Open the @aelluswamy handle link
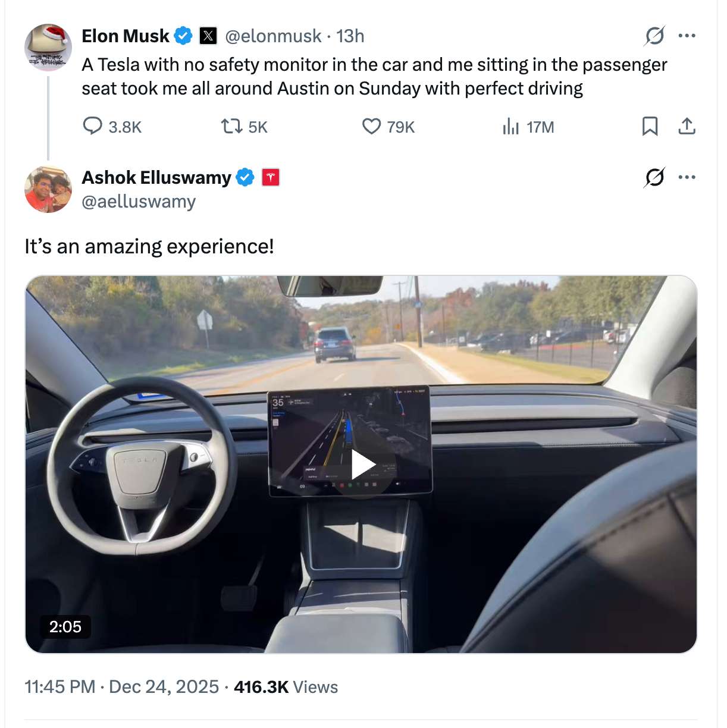The width and height of the screenshot is (727, 728). tap(139, 202)
